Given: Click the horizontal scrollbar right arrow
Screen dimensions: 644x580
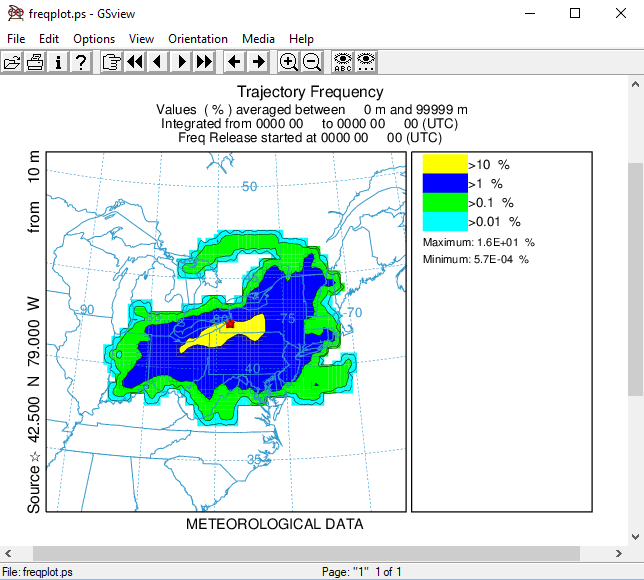Looking at the screenshot, I should point(619,553).
